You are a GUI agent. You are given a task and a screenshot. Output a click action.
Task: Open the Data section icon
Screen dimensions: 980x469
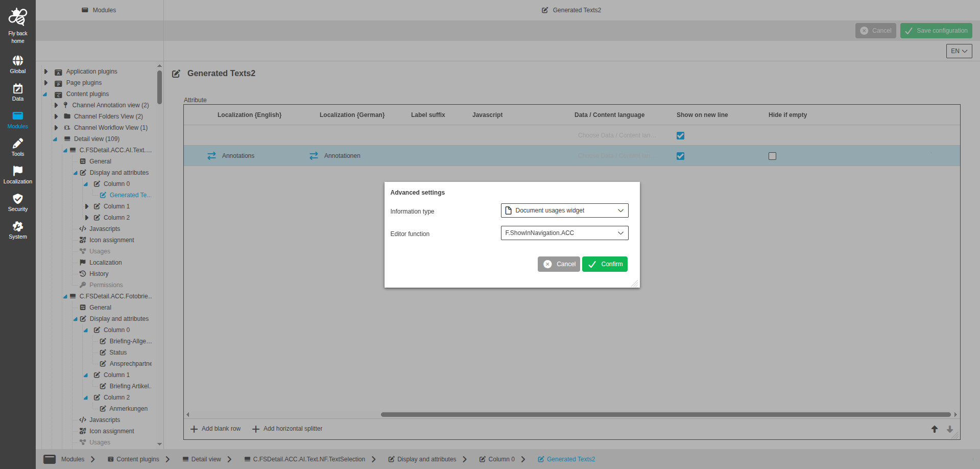coord(18,88)
